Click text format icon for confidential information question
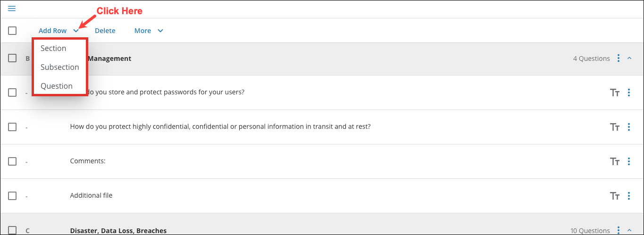The image size is (644, 235). point(614,127)
